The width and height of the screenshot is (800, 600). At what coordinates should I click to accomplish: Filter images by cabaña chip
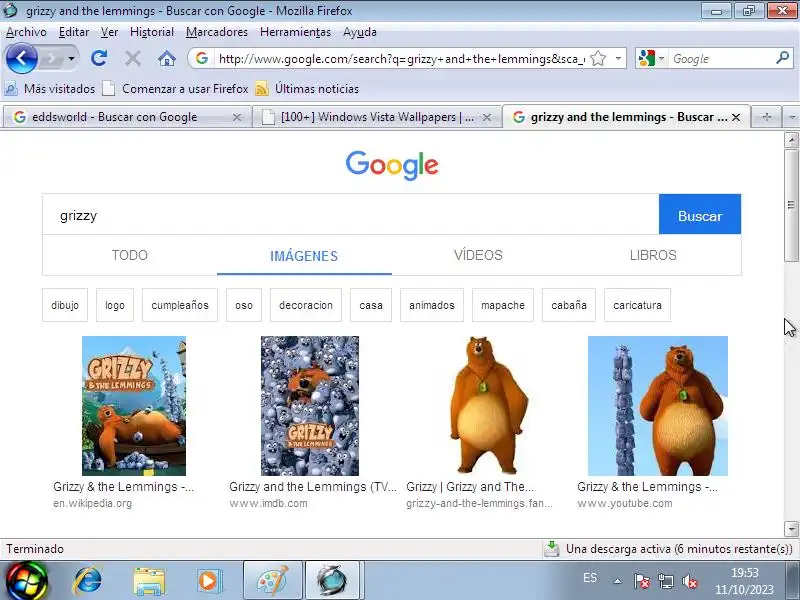pyautogui.click(x=569, y=305)
